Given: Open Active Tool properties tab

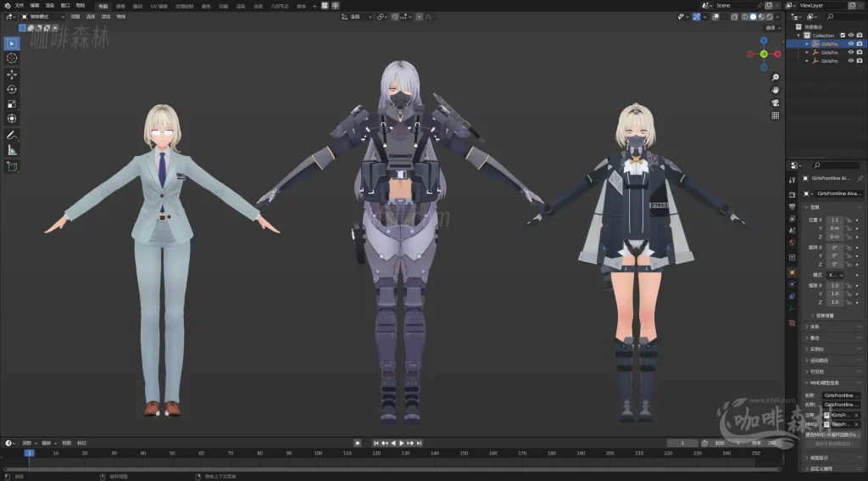Looking at the screenshot, I should click(x=793, y=180).
